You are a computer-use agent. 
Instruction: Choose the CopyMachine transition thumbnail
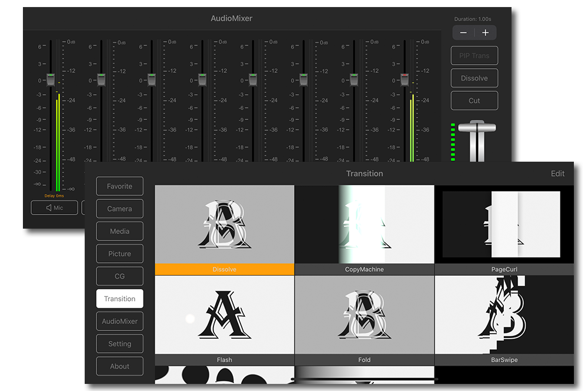click(364, 224)
